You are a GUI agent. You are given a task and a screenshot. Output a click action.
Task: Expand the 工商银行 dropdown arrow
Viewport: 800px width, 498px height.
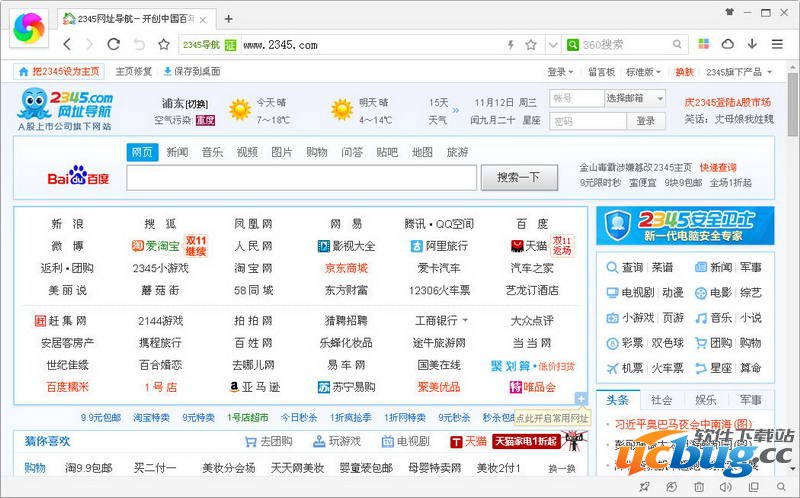point(465,321)
